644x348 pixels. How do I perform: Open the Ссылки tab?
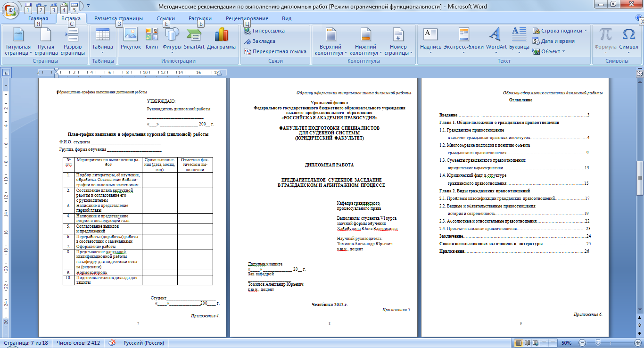(165, 18)
